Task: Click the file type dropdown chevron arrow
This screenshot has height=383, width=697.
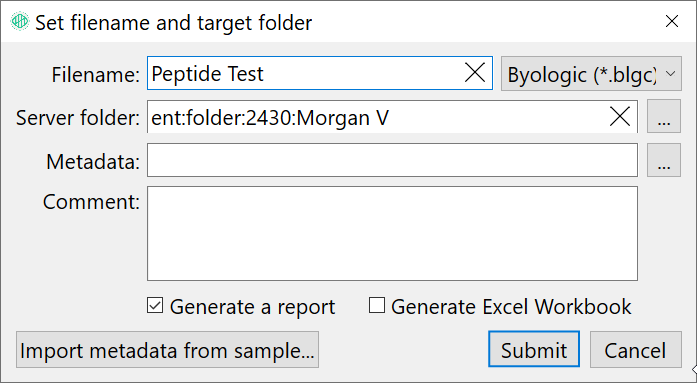Action: click(x=671, y=74)
